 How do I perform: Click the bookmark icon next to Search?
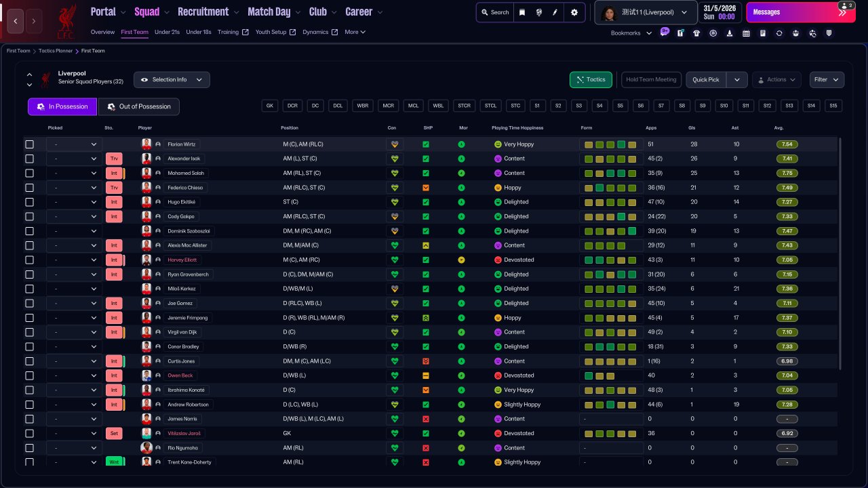(x=522, y=12)
